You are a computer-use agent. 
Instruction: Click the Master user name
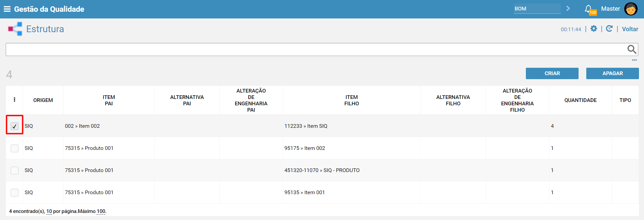[610, 9]
